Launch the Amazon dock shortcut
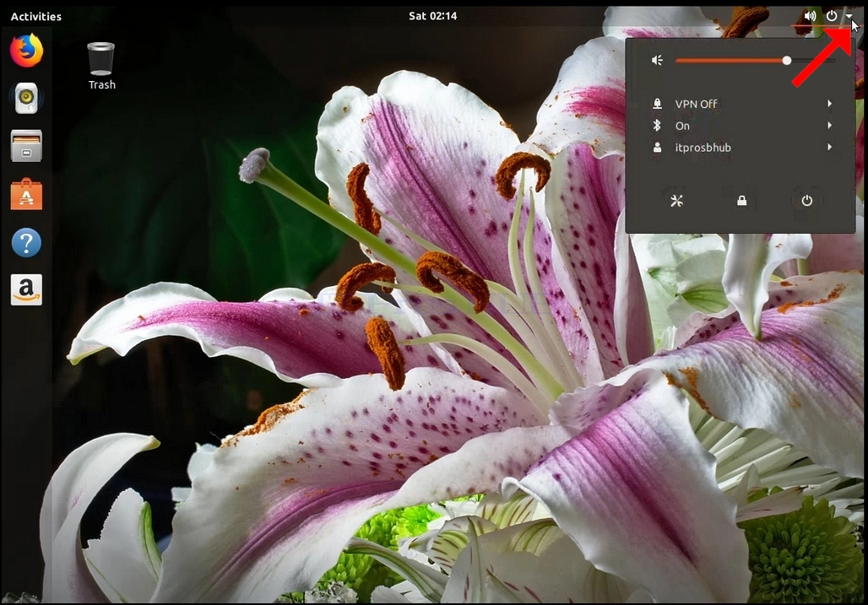The image size is (868, 605). tap(26, 289)
